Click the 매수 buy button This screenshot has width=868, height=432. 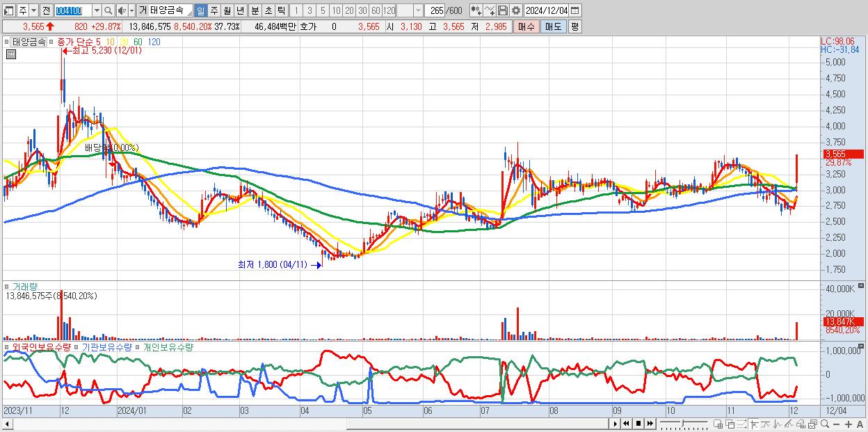[x=527, y=26]
